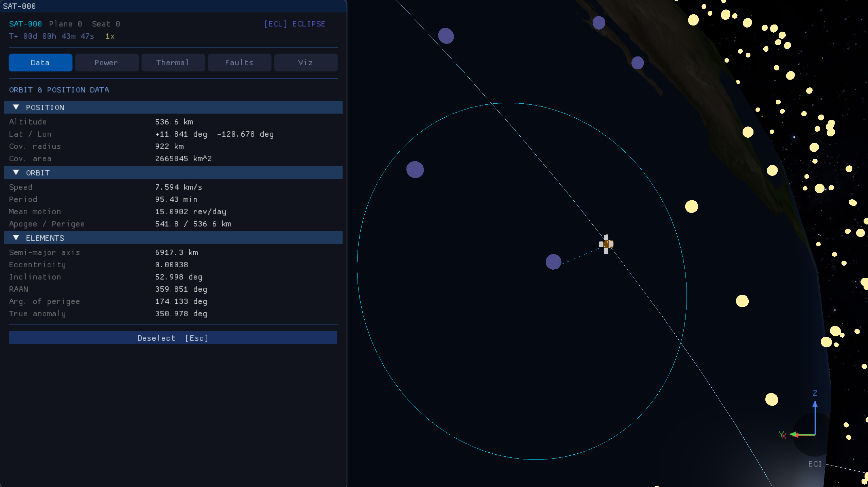The height and width of the screenshot is (487, 868).
Task: Click the large yellow satellite dot near terminator
Action: (x=692, y=206)
